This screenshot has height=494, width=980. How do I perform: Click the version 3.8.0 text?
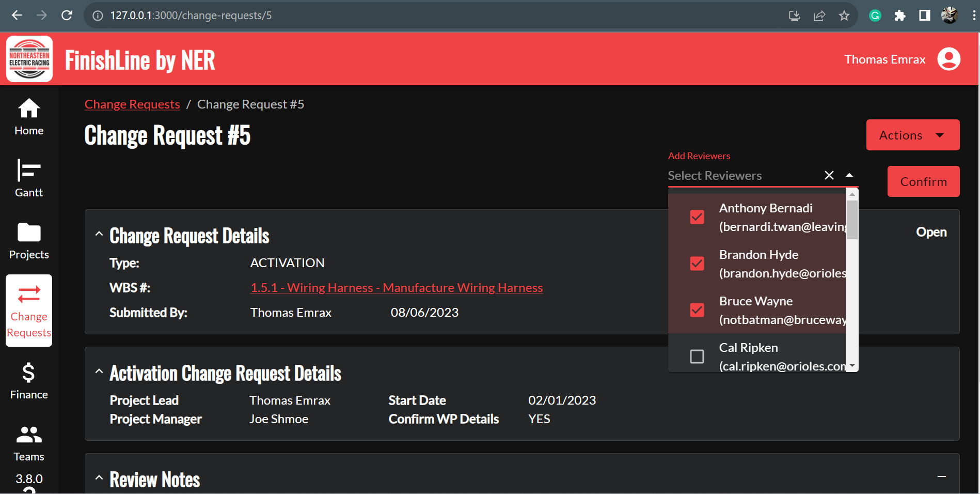coord(29,479)
